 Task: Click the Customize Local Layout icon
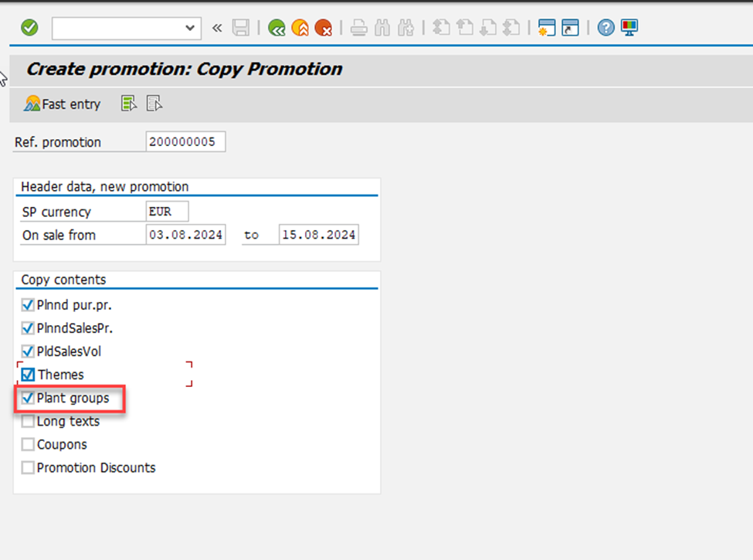click(x=629, y=28)
